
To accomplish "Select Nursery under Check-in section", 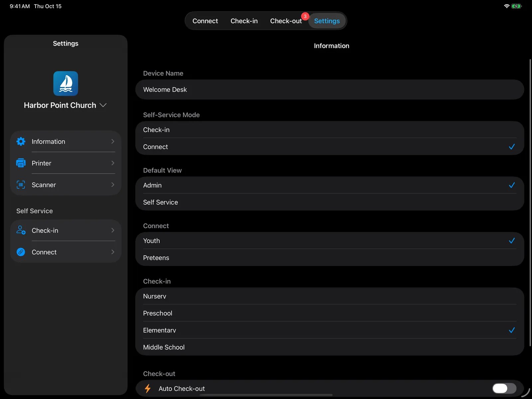I will 330,296.
